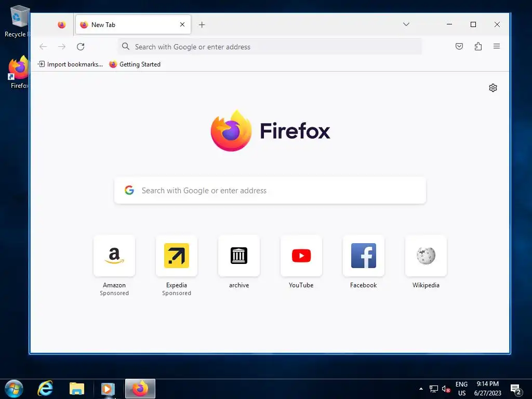Click the muted volume tray icon
Screen dimensions: 532x399
446,389
